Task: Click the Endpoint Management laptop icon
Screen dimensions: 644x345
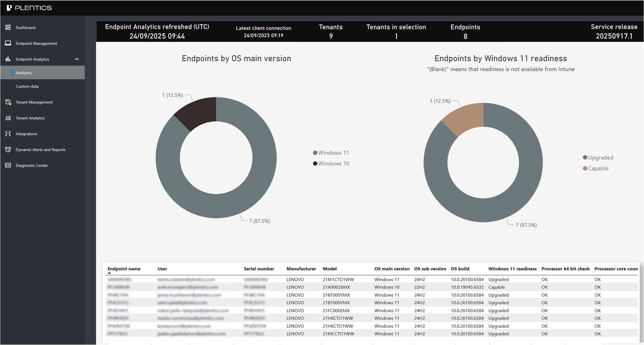Action: tap(8, 43)
